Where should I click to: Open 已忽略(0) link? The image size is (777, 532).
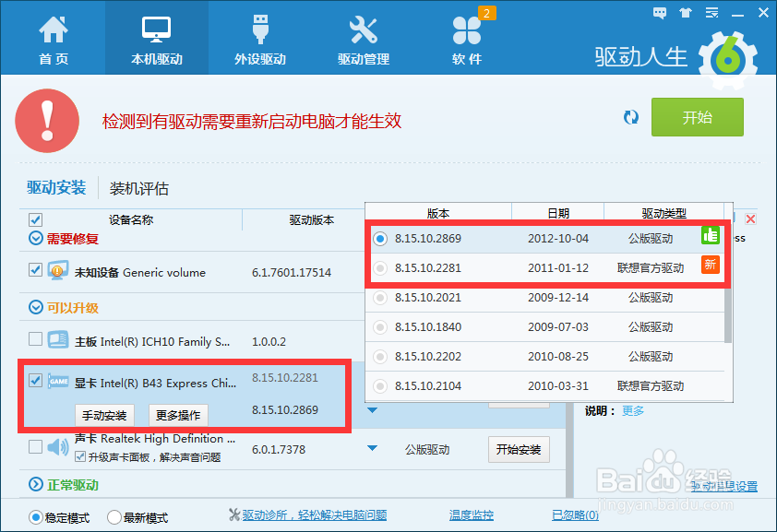pyautogui.click(x=575, y=515)
